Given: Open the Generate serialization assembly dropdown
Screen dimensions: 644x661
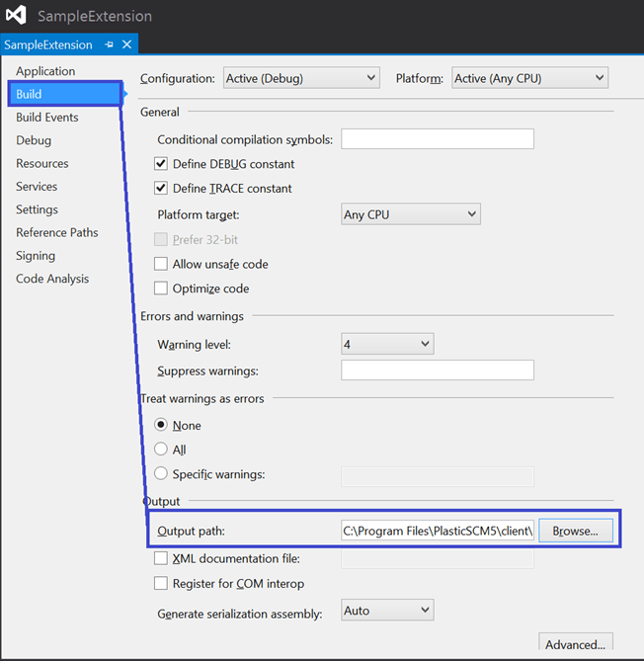Looking at the screenshot, I should pyautogui.click(x=387, y=610).
